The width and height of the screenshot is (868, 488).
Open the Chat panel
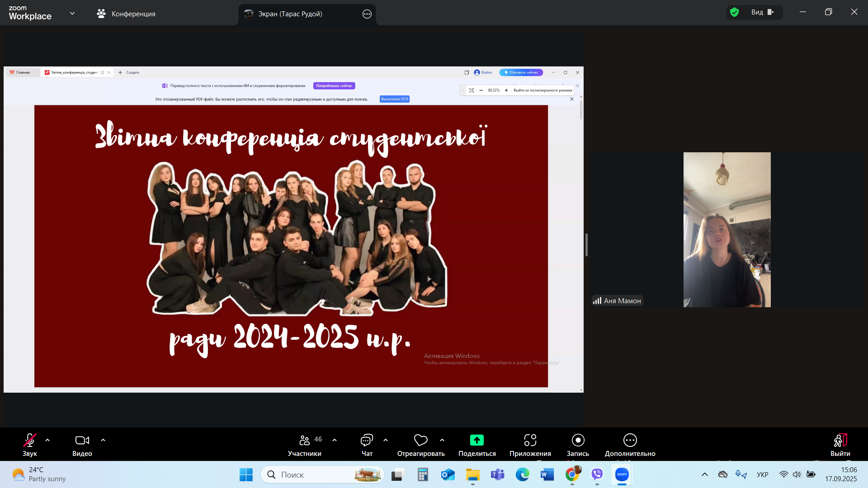coord(367,441)
